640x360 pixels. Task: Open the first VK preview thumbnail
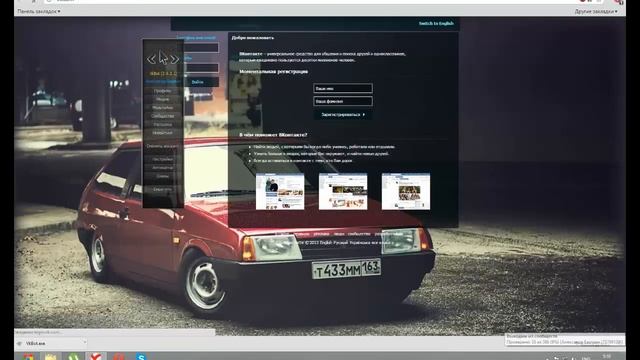[280, 191]
